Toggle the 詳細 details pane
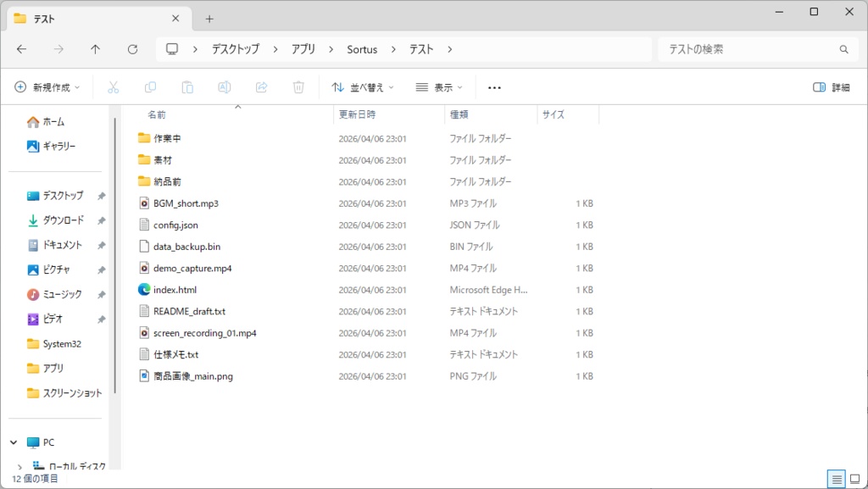Viewport: 868px width, 489px height. (831, 87)
